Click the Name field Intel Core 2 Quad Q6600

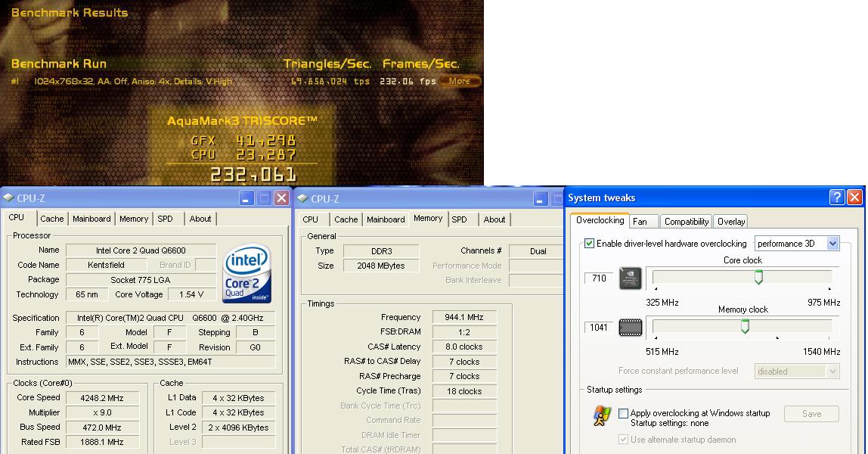[x=141, y=250]
